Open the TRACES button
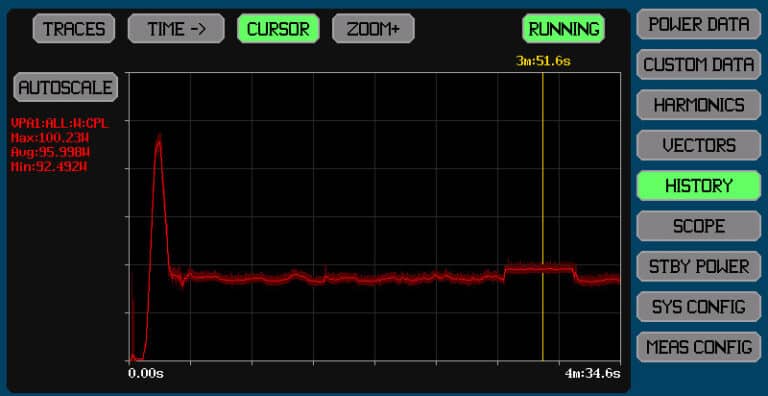 coord(74,28)
